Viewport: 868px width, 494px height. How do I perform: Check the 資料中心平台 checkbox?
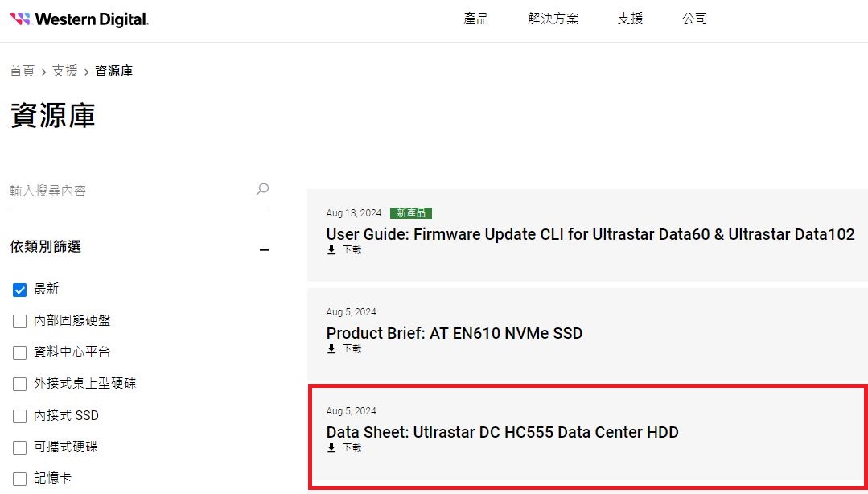pos(20,352)
